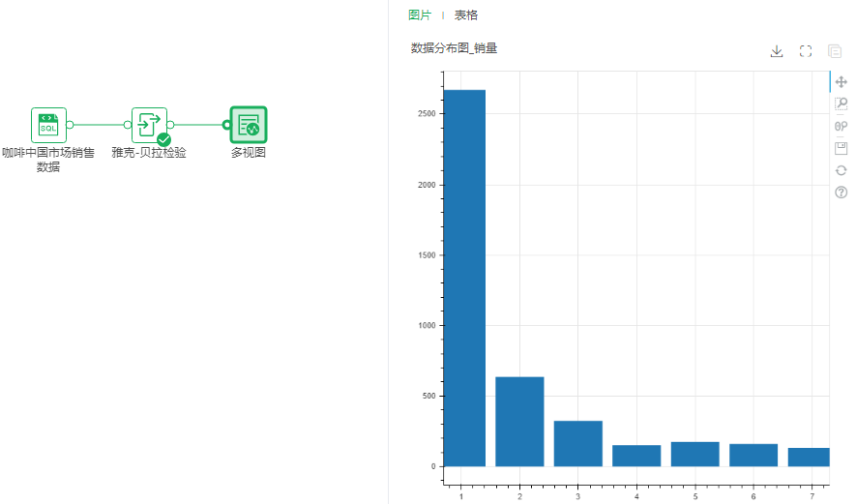Select the SQL node 咖啡中国市场销售数据
The height and width of the screenshot is (504, 856).
(48, 125)
